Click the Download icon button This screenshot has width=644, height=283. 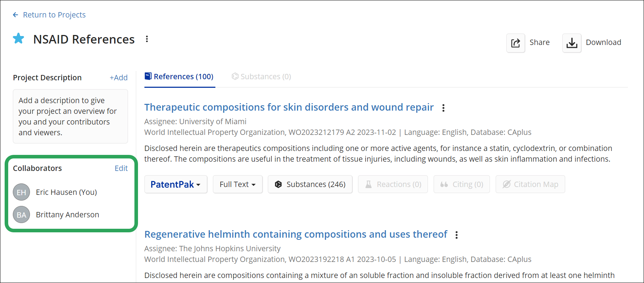tap(572, 43)
